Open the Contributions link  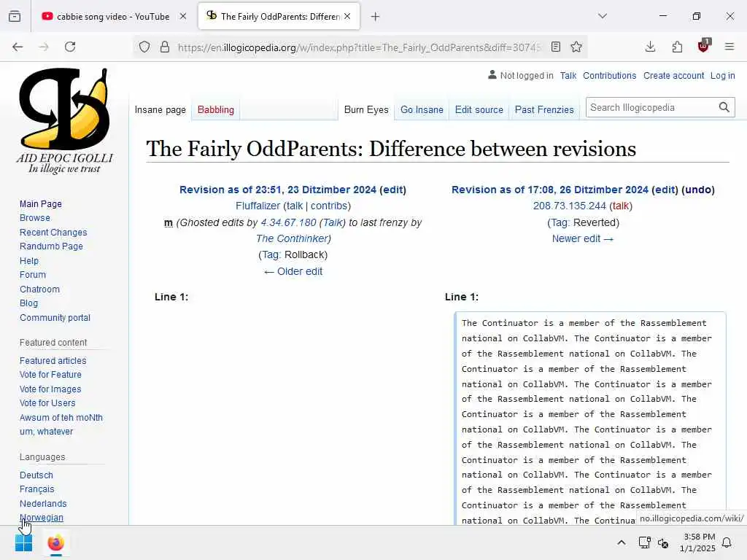coord(609,76)
